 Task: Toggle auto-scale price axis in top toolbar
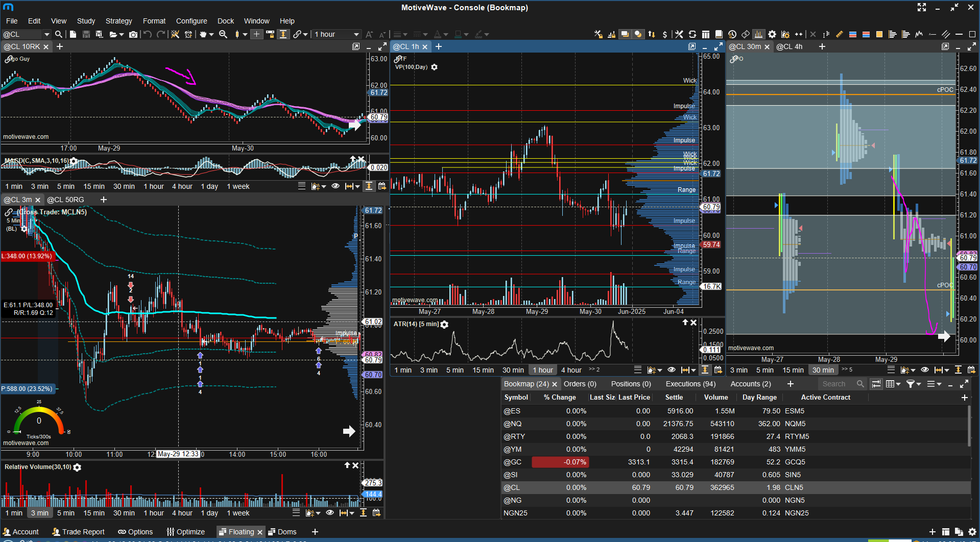283,34
